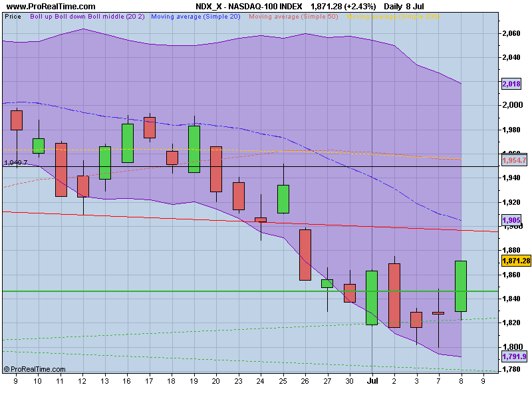Click the ©ProRealTime.com copyright text
Viewport: 532px width, 399px height.
click(x=35, y=369)
